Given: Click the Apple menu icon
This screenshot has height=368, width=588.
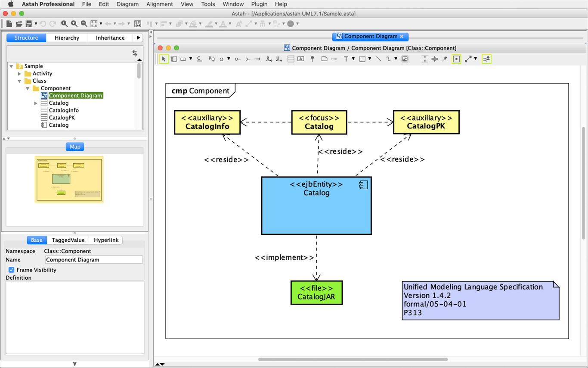Looking at the screenshot, I should coord(11,4).
